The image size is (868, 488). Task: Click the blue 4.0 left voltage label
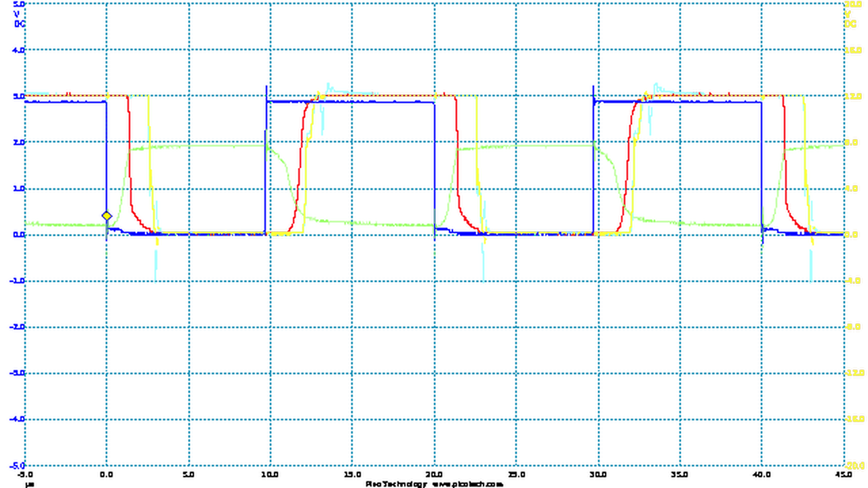pyautogui.click(x=18, y=50)
